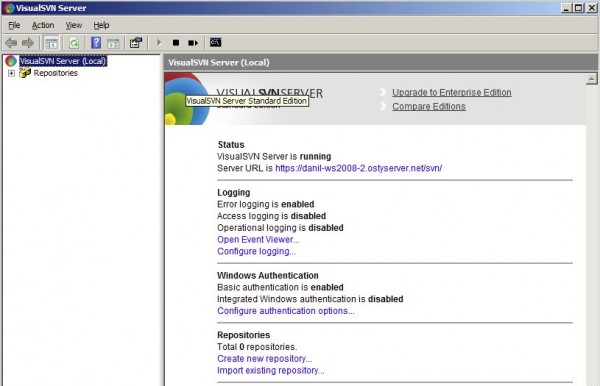This screenshot has height=386, width=600.
Task: Maximize the VisualSVN Server window
Action: 579,8
